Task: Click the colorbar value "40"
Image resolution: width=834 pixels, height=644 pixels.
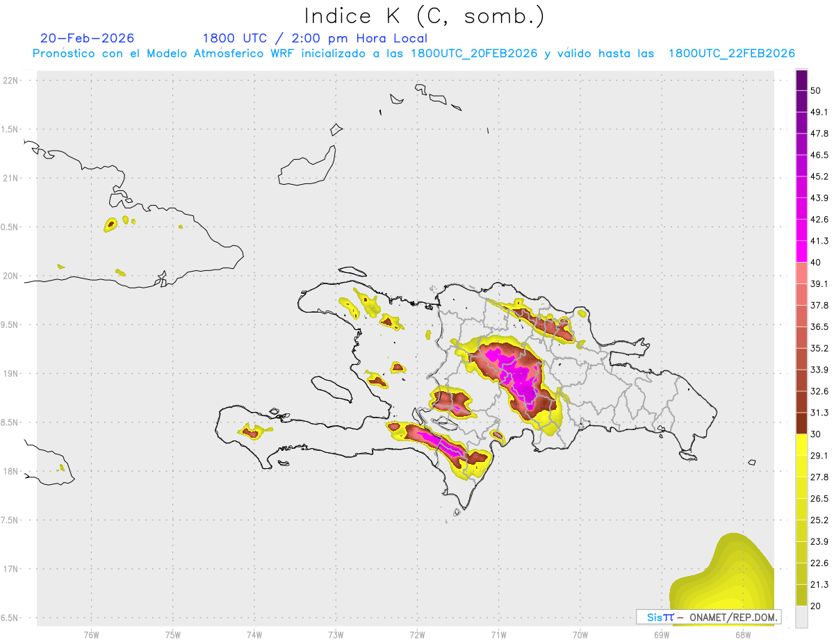Action: click(817, 263)
